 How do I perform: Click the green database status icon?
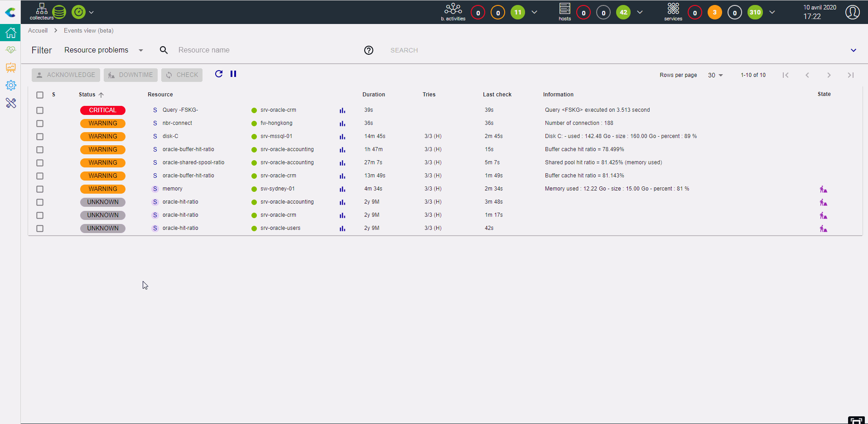click(x=59, y=12)
